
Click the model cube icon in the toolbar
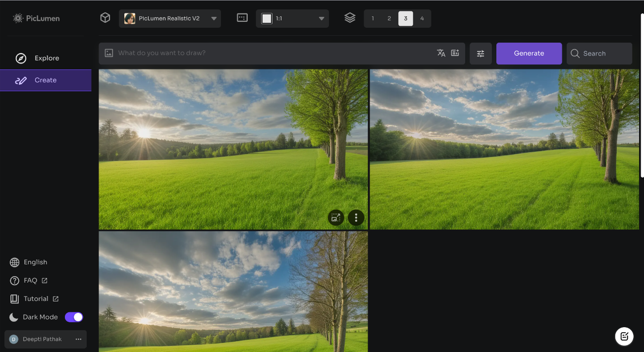click(105, 17)
